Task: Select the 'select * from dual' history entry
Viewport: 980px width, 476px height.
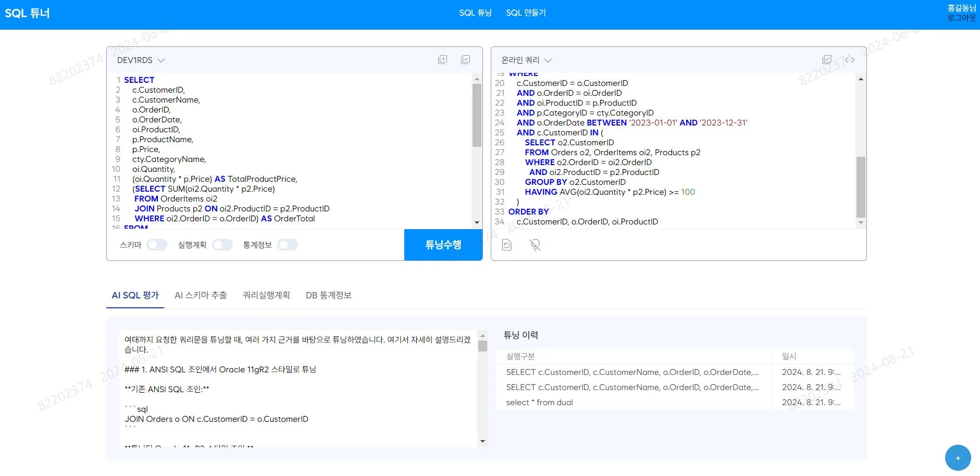Action: pyautogui.click(x=539, y=402)
